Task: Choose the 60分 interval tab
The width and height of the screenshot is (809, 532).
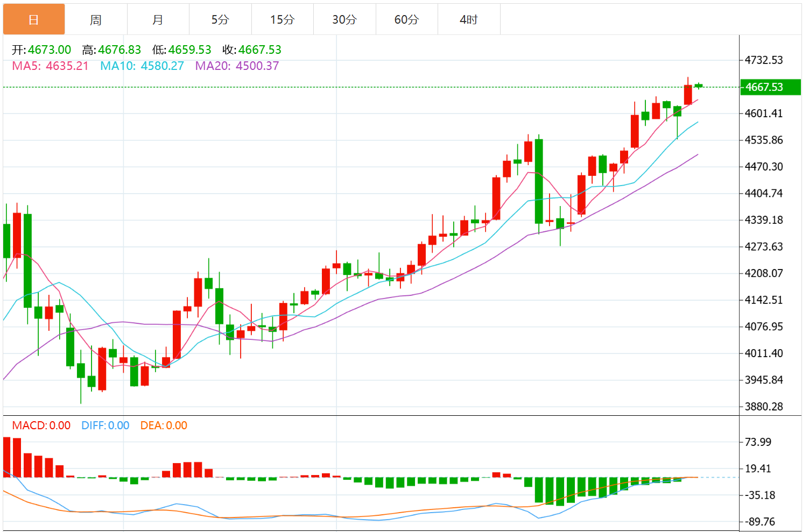Action: tap(406, 20)
